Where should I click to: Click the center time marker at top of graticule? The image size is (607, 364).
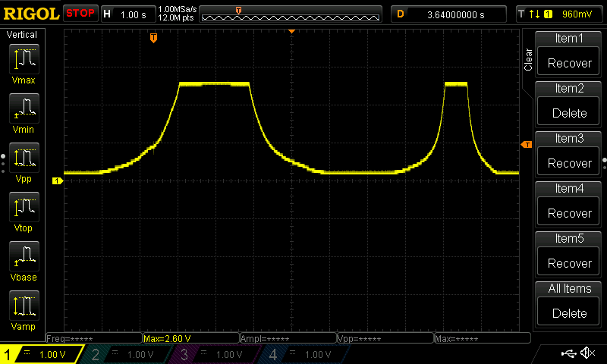click(x=292, y=31)
